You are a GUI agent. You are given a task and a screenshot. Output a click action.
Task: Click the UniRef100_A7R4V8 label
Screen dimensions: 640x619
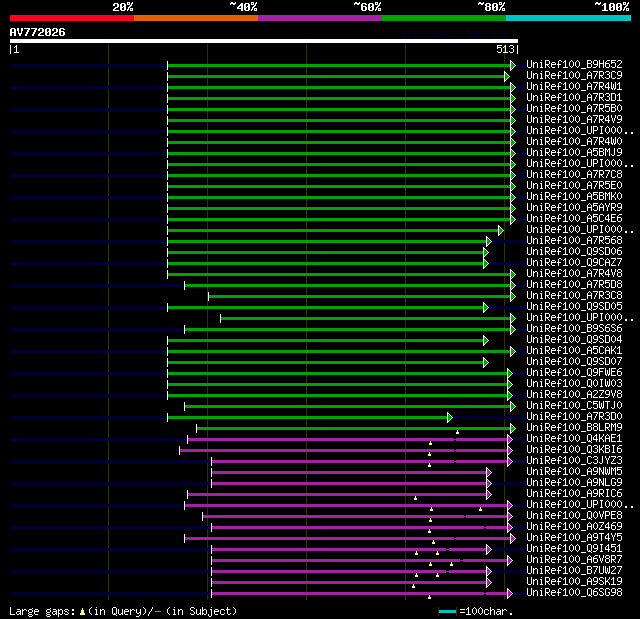(574, 274)
